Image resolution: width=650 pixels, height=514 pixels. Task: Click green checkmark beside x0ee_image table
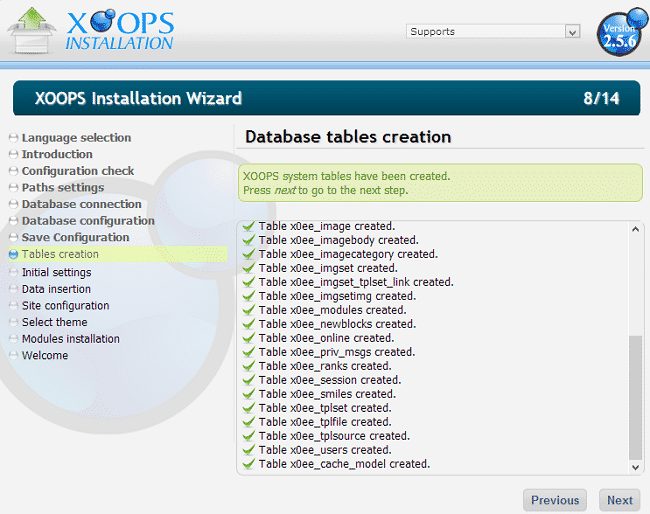[248, 227]
